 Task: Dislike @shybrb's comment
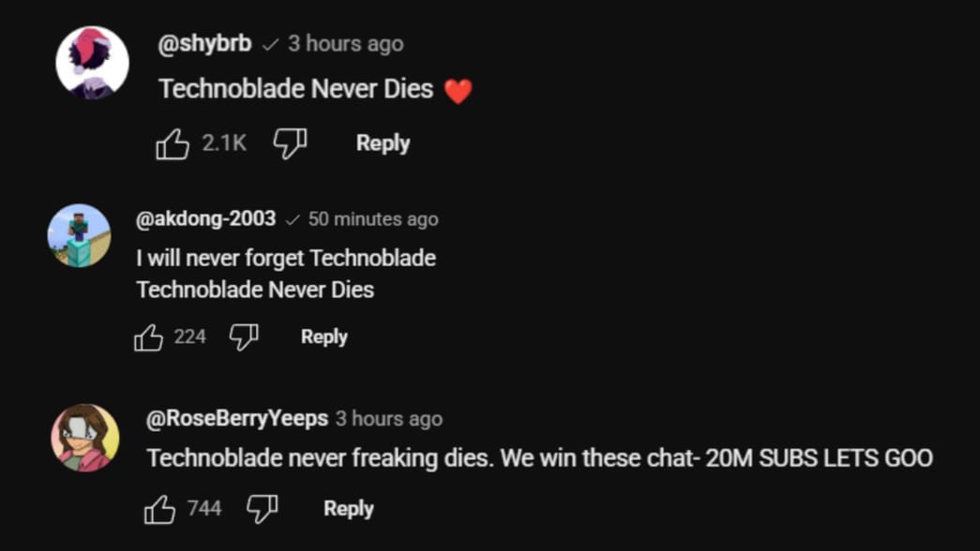[290, 142]
